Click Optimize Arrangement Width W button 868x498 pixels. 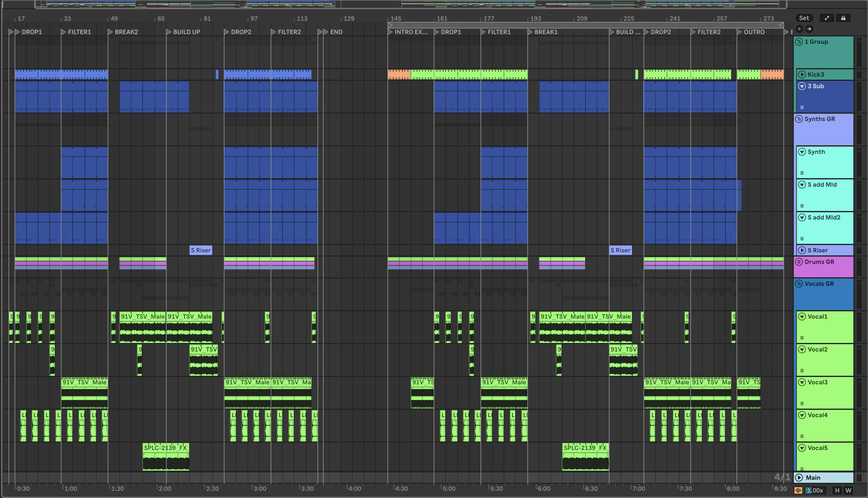pos(848,490)
